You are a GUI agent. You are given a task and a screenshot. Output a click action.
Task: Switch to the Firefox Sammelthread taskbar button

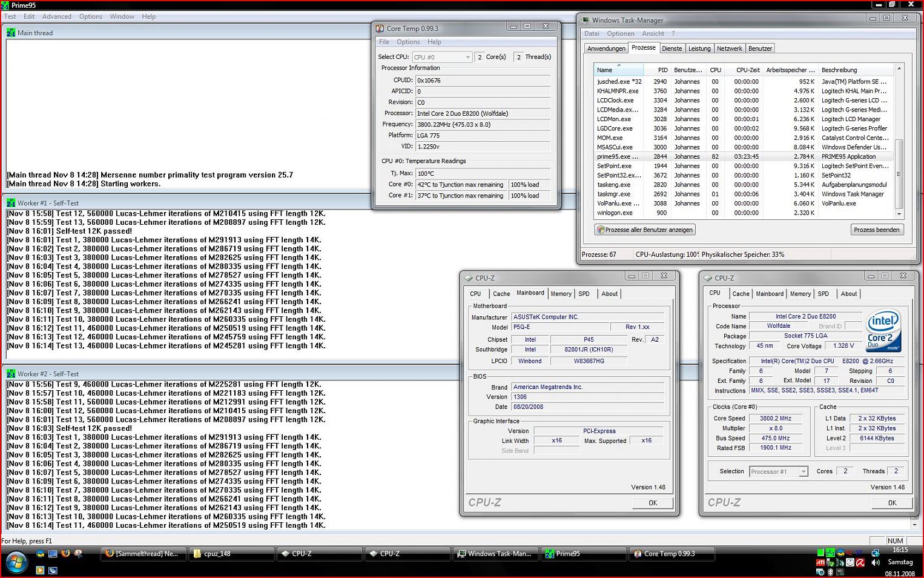143,553
